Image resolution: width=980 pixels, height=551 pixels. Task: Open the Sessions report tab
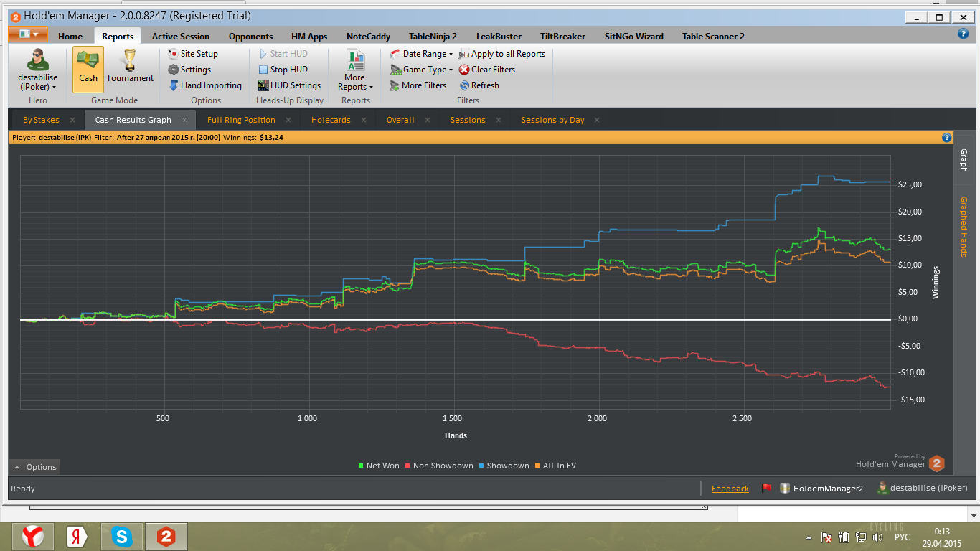point(468,120)
